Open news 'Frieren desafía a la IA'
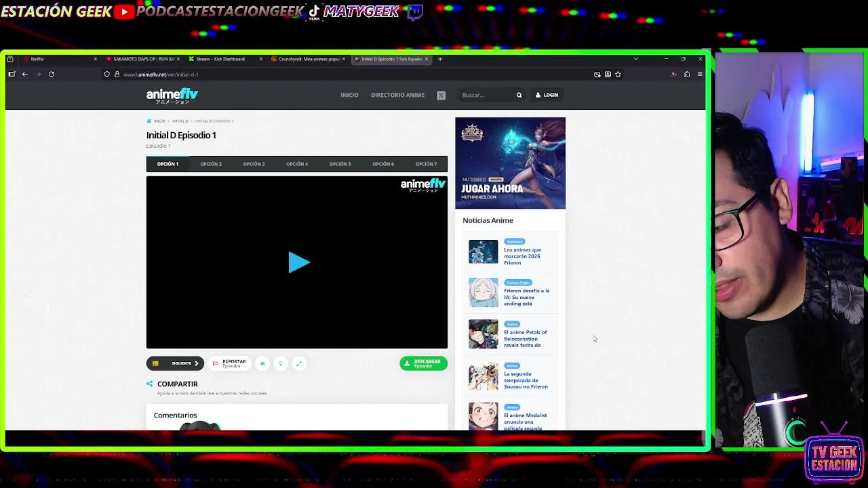This screenshot has width=868, height=488. coord(526,297)
